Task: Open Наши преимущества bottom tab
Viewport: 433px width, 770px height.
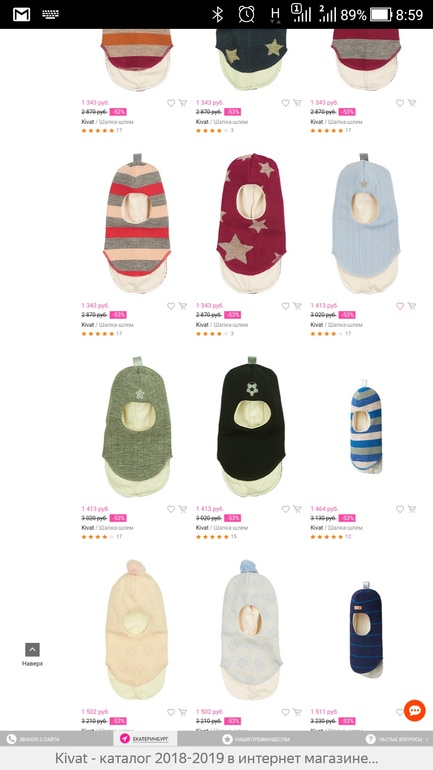Action: click(x=256, y=739)
